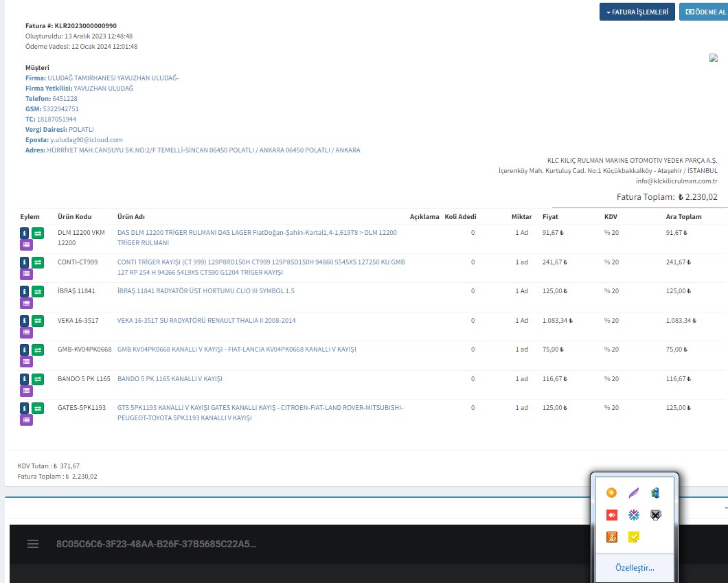The width and height of the screenshot is (728, 583).
Task: Click the hamburger menu icon in dark bar
Action: [33, 544]
